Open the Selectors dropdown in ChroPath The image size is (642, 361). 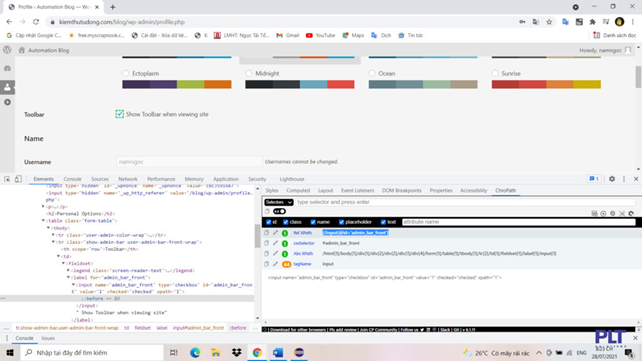(x=278, y=202)
